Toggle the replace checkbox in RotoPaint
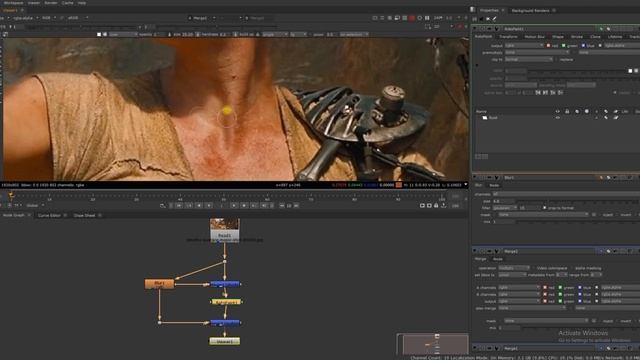The height and width of the screenshot is (360, 640). tap(557, 60)
